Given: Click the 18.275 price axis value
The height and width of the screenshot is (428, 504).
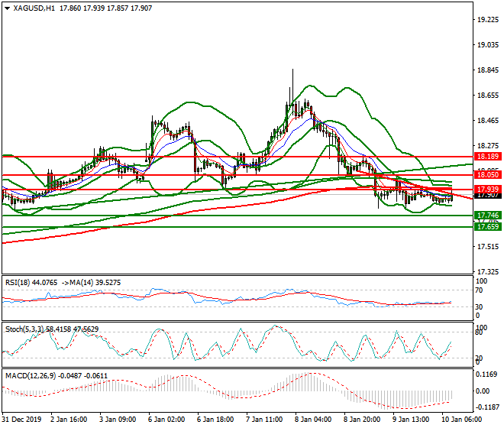Looking at the screenshot, I should pyautogui.click(x=488, y=146).
